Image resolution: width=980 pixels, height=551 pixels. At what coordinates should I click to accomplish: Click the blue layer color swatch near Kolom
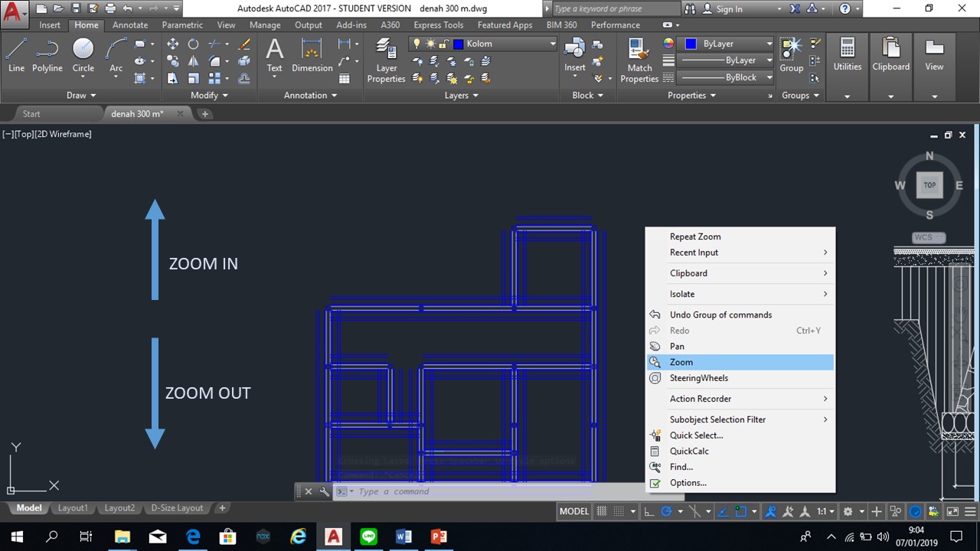tap(458, 44)
